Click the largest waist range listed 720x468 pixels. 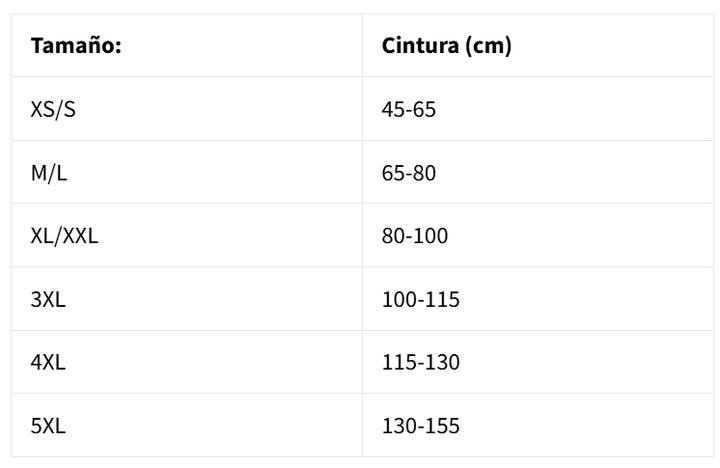click(x=421, y=426)
